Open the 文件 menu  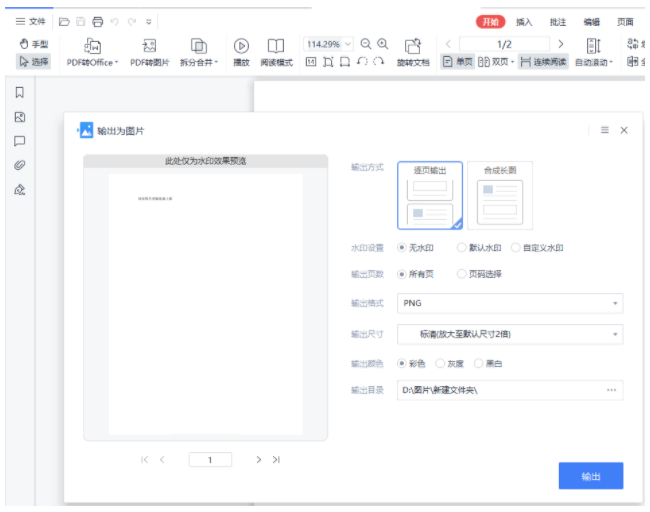[30, 21]
